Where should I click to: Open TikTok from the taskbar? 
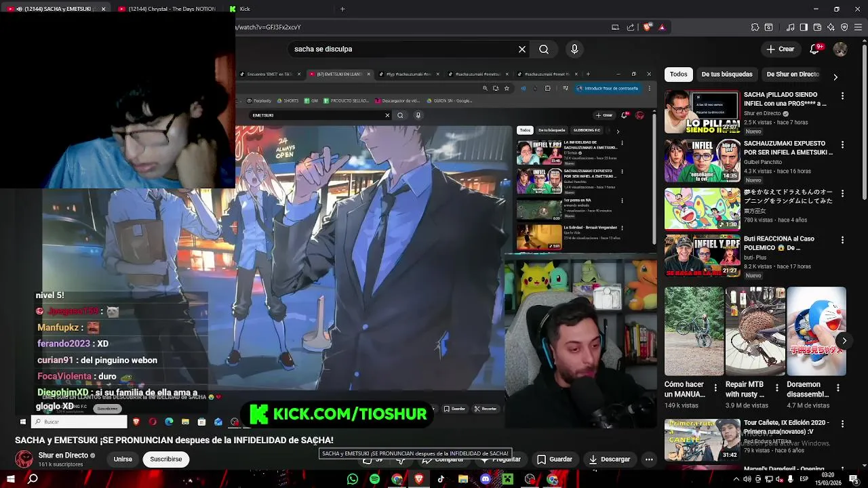441,479
